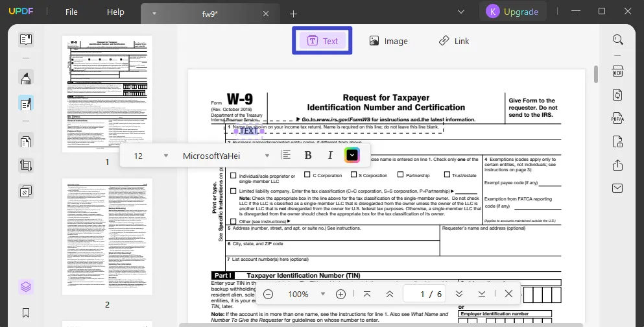Image resolution: width=644 pixels, height=327 pixels.
Task: Click the www.irs.gov/FormW9 link text
Action: point(343,119)
